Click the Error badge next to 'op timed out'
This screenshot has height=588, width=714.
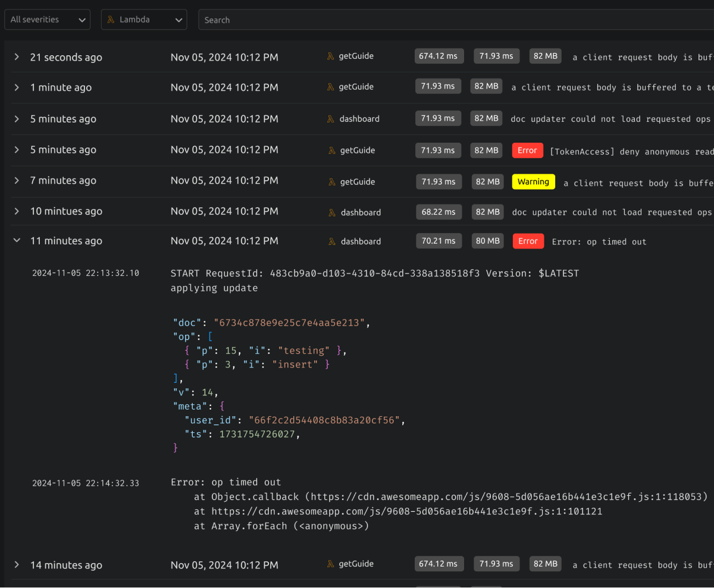[528, 241]
